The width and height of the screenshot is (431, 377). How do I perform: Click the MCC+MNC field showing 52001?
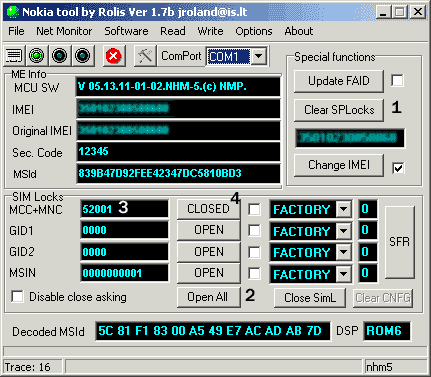coord(124,209)
